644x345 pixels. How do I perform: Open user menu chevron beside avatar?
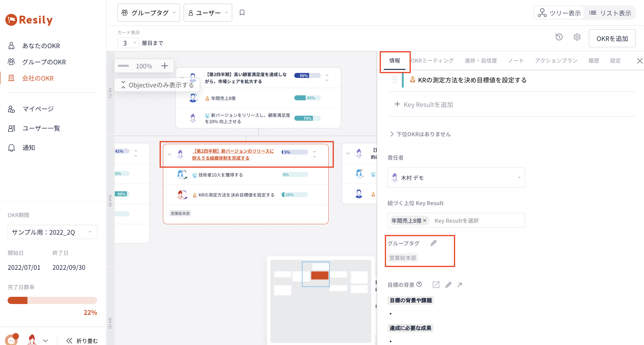45,340
